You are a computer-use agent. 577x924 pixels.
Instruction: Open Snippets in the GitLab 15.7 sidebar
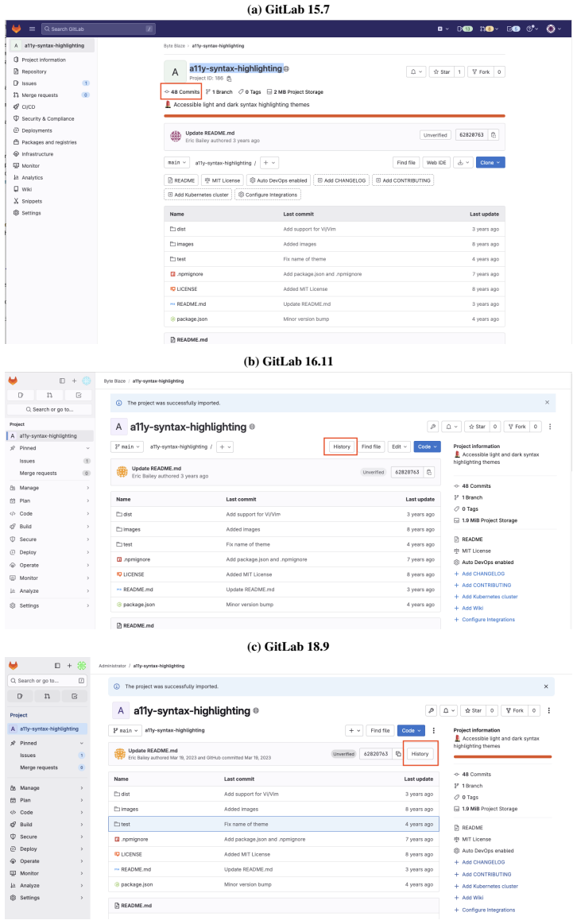coord(31,202)
